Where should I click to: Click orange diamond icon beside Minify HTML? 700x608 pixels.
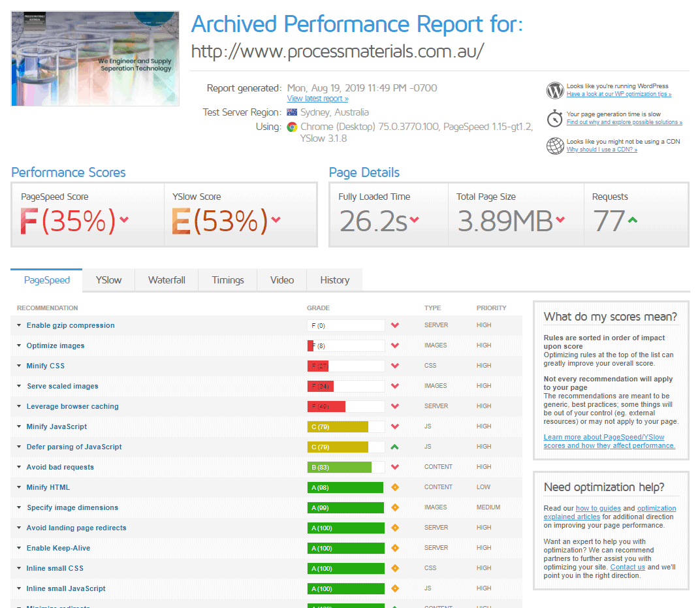coord(394,487)
